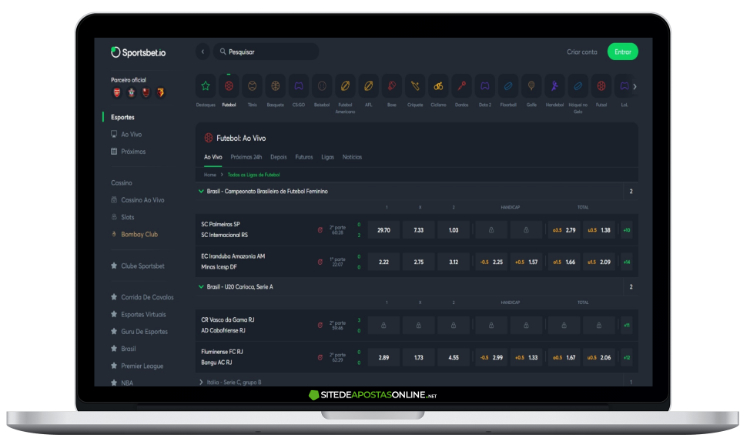Open the Dota 2 esports icon
Screen dimensions: 750x448
coord(485,87)
